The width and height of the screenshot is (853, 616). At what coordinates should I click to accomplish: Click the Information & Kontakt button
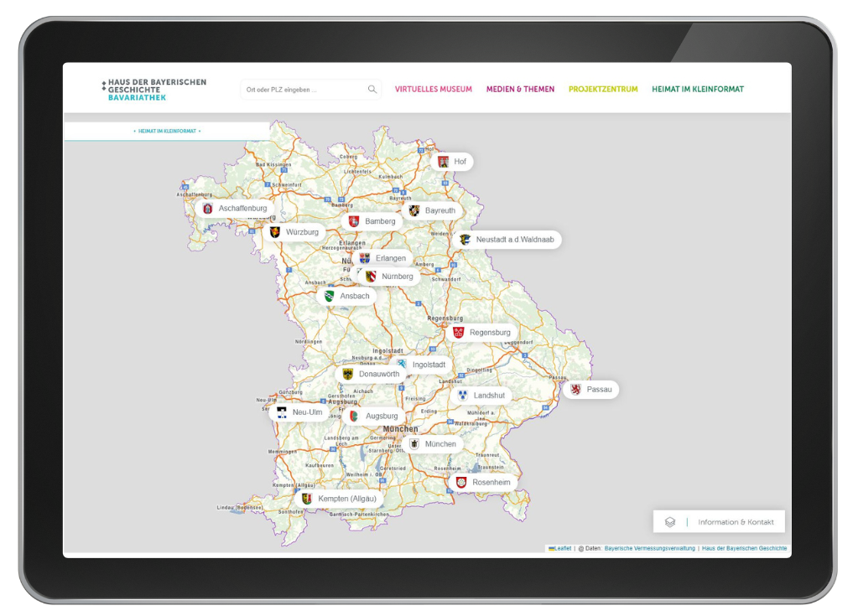tap(735, 522)
